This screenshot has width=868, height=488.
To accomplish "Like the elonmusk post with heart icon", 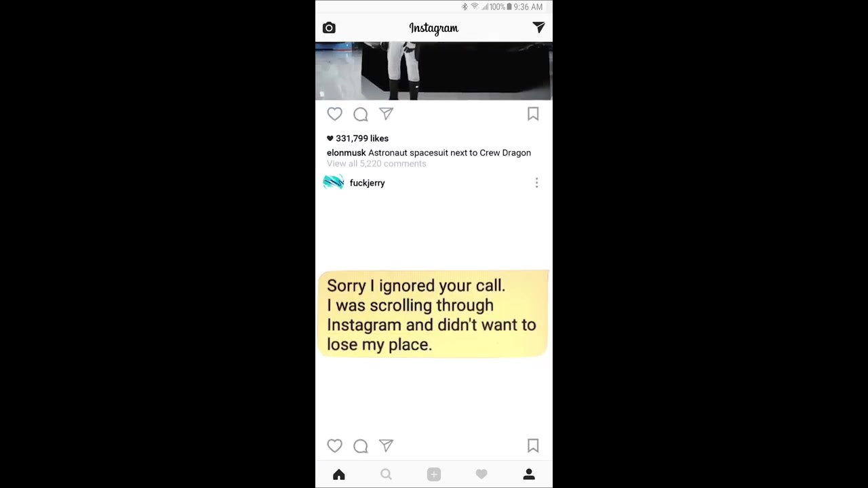I will point(334,114).
